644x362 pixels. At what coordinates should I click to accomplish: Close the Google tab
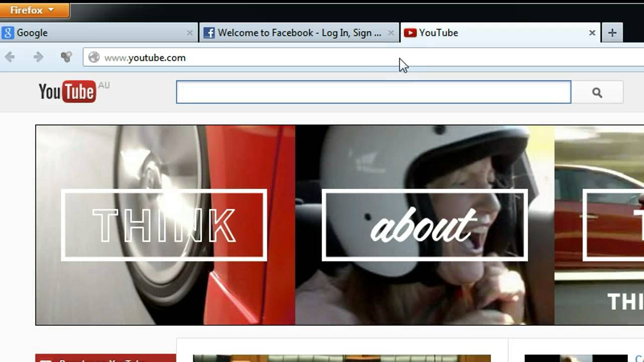point(190,33)
